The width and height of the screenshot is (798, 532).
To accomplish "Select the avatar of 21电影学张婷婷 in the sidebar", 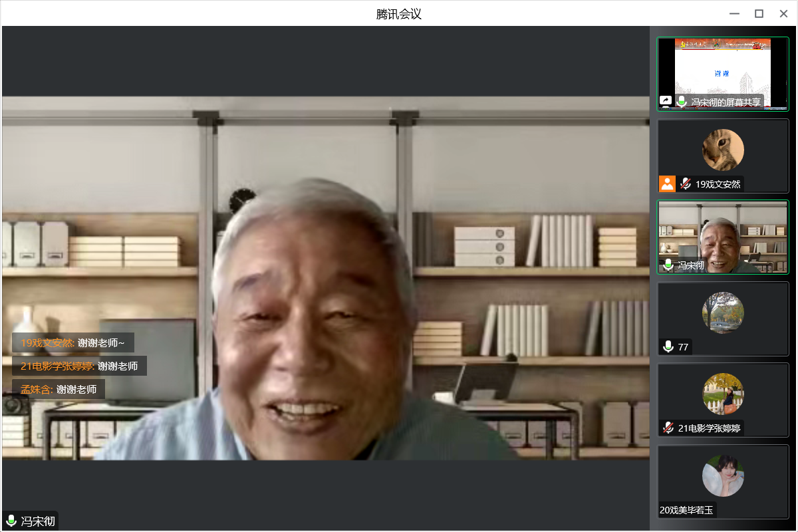I will click(723, 394).
